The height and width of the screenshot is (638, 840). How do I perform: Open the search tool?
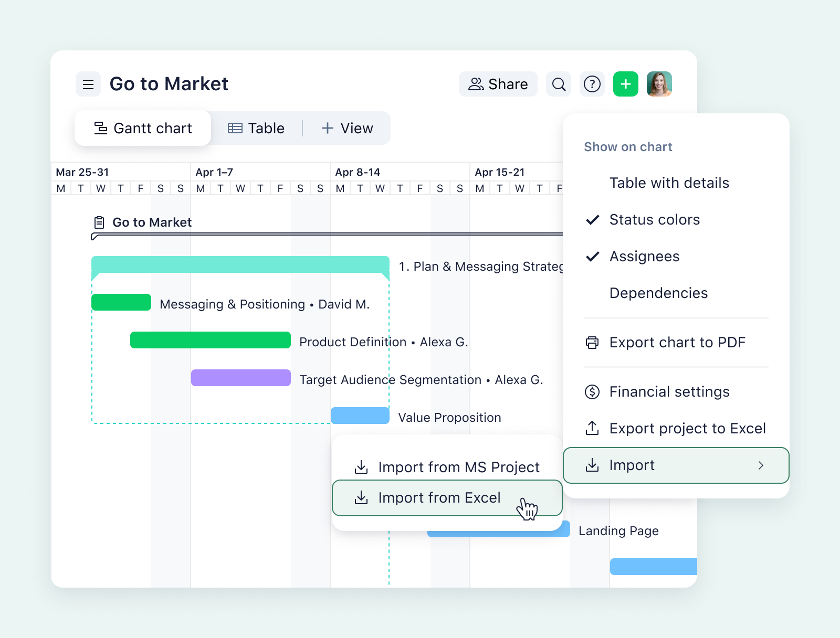[559, 84]
